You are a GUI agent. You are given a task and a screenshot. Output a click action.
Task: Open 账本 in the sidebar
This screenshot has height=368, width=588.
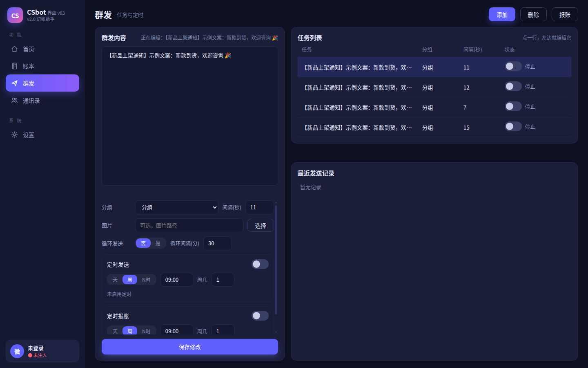coord(42,66)
